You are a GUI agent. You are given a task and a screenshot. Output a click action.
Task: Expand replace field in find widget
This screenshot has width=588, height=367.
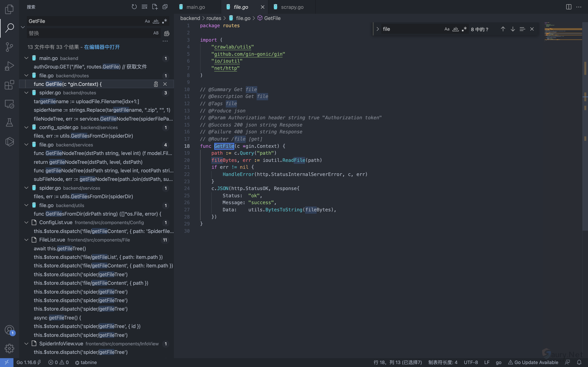(378, 29)
